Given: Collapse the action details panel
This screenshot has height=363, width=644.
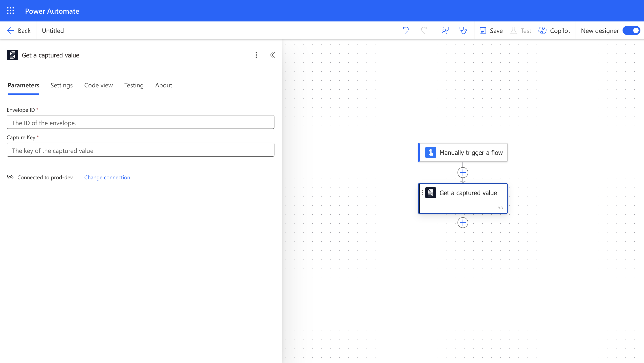Looking at the screenshot, I should [273, 55].
